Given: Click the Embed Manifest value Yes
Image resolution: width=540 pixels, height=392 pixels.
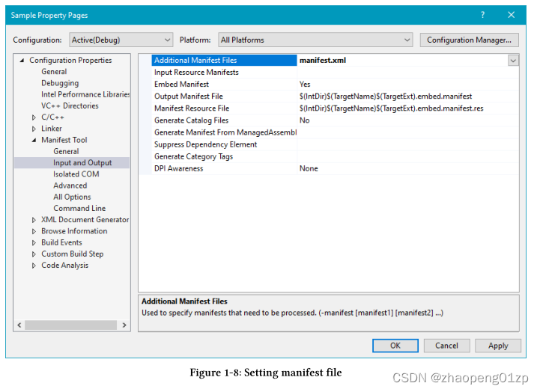Looking at the screenshot, I should 305,85.
